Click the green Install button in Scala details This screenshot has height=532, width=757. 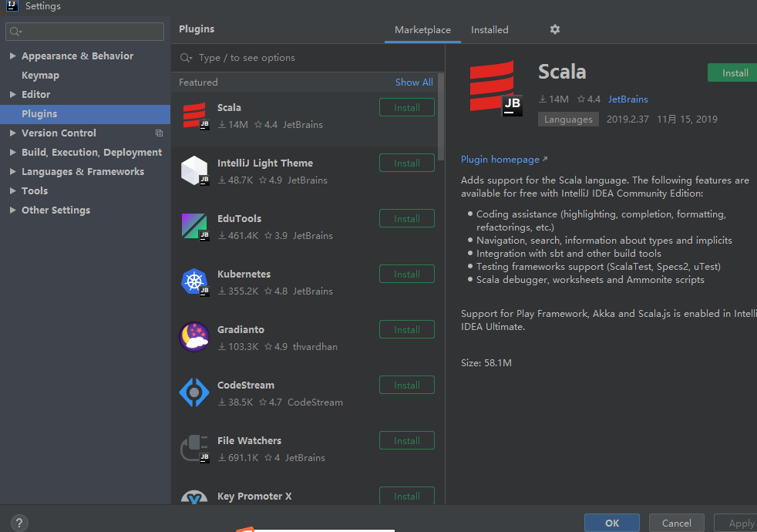click(x=733, y=73)
